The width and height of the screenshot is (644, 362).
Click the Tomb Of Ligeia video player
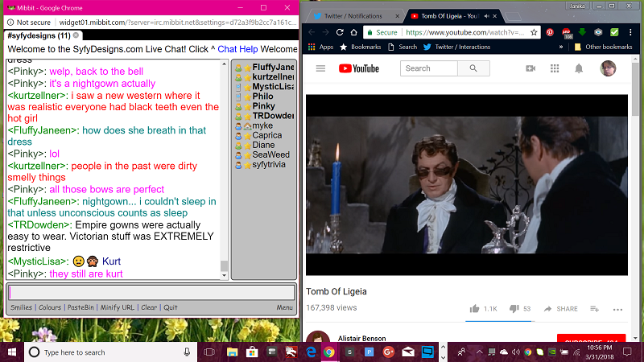point(467,185)
